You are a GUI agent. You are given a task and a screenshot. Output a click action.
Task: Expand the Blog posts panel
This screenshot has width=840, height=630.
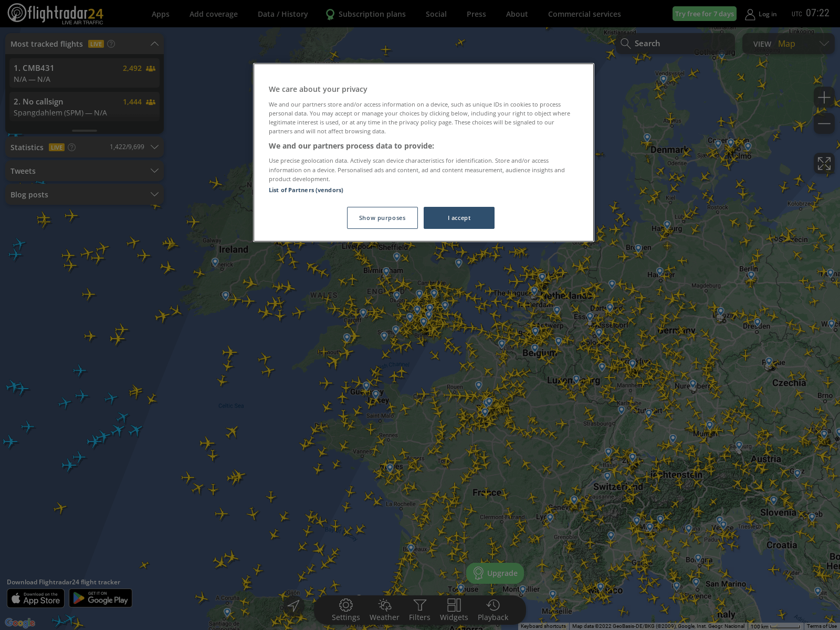point(154,194)
